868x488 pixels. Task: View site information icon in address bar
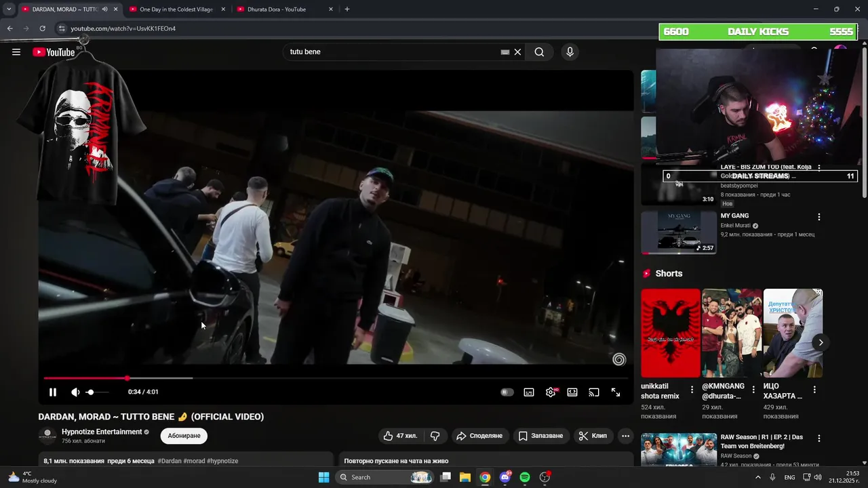(62, 28)
